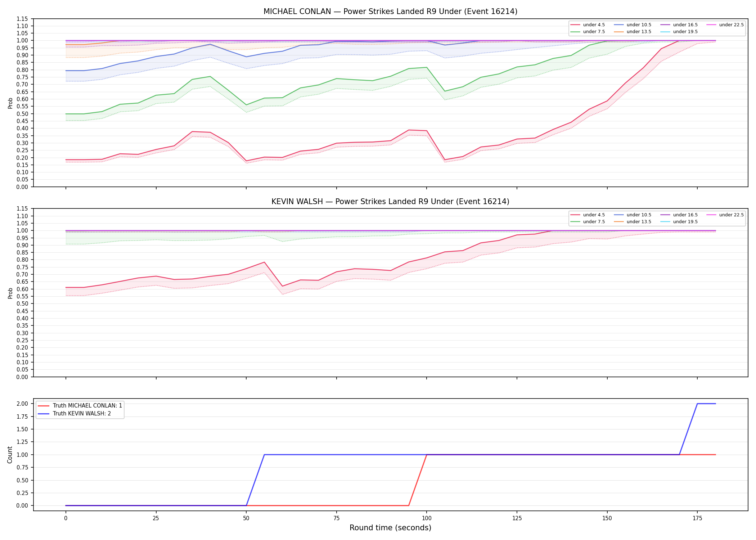Click the "0.50" tick on the Conlan Prob axis
This screenshot has height=540, width=756.
pos(22,114)
